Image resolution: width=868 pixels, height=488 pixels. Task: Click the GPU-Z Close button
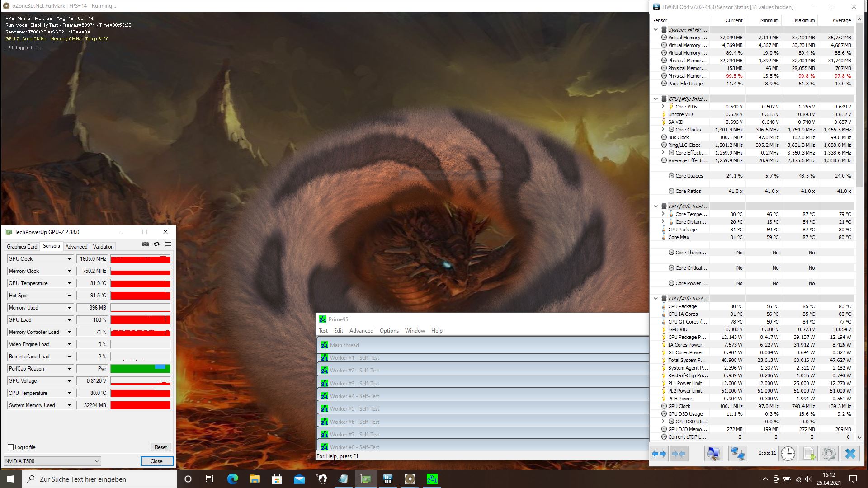156,461
